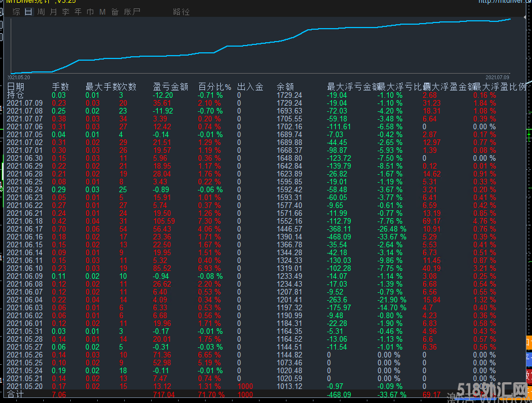532x403 pixels.
Task: Switch to the 季 quarterly tab
Action: tap(66, 12)
